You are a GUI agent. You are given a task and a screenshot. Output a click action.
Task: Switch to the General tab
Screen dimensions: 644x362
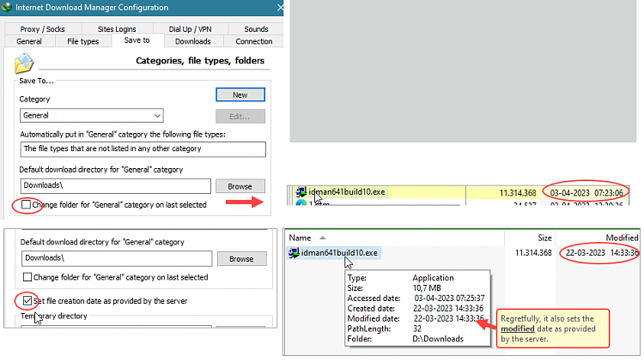pyautogui.click(x=28, y=41)
